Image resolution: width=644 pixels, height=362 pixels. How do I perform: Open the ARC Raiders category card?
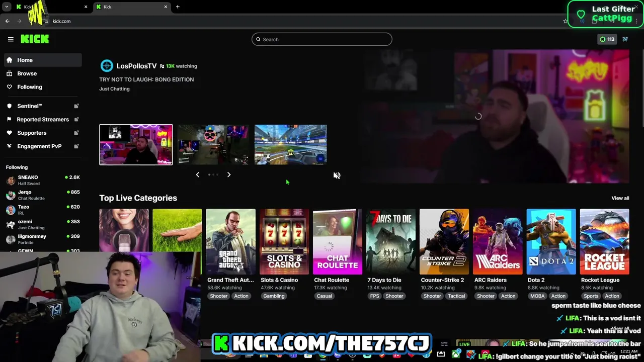pyautogui.click(x=498, y=242)
